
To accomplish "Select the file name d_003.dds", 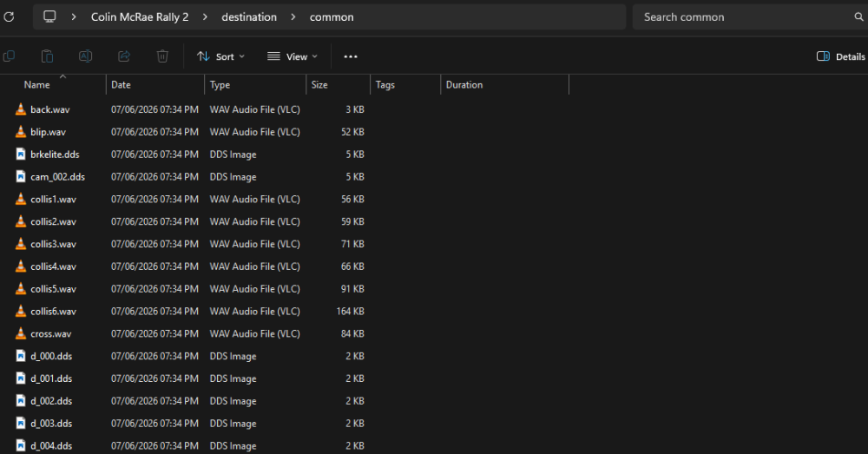I will click(x=51, y=424).
